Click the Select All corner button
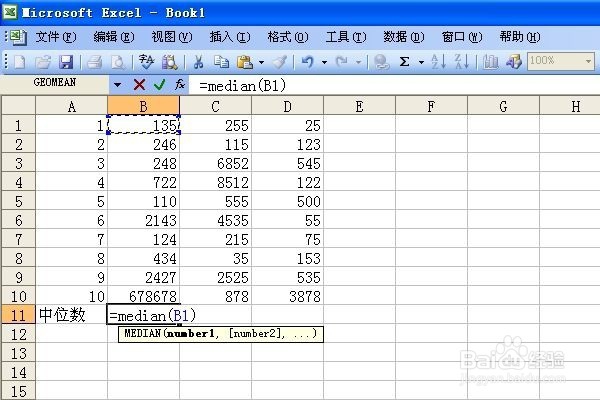The height and width of the screenshot is (400, 600). point(18,105)
